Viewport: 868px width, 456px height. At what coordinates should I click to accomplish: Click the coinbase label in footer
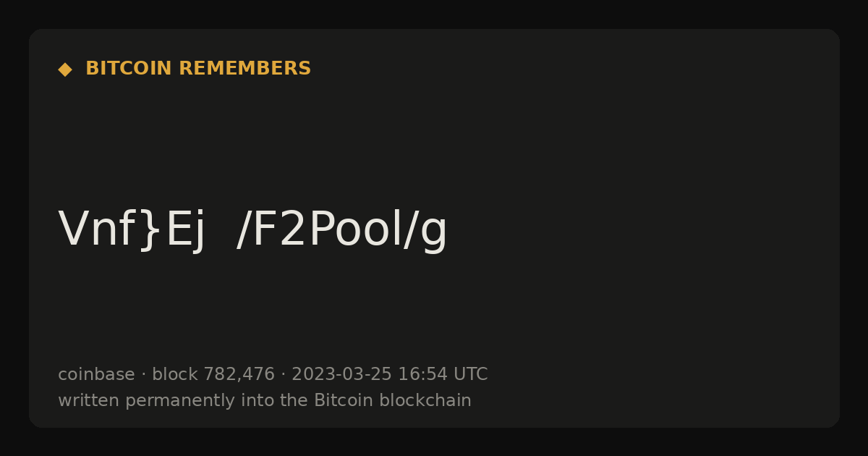96,374
